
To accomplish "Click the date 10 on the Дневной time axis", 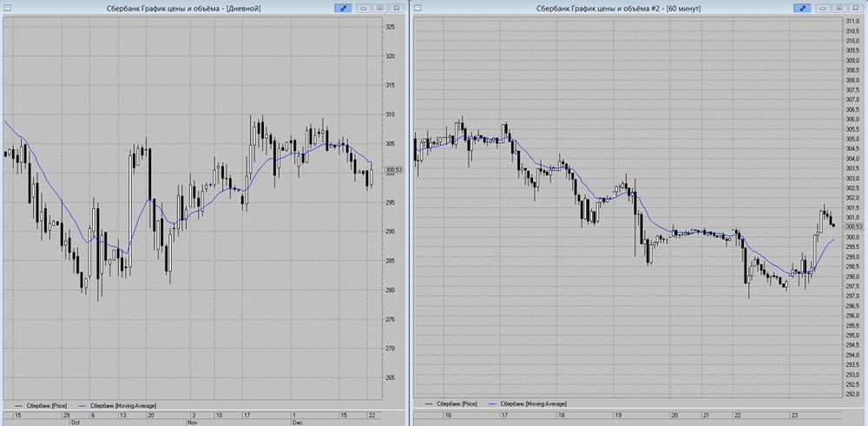I will [219, 415].
